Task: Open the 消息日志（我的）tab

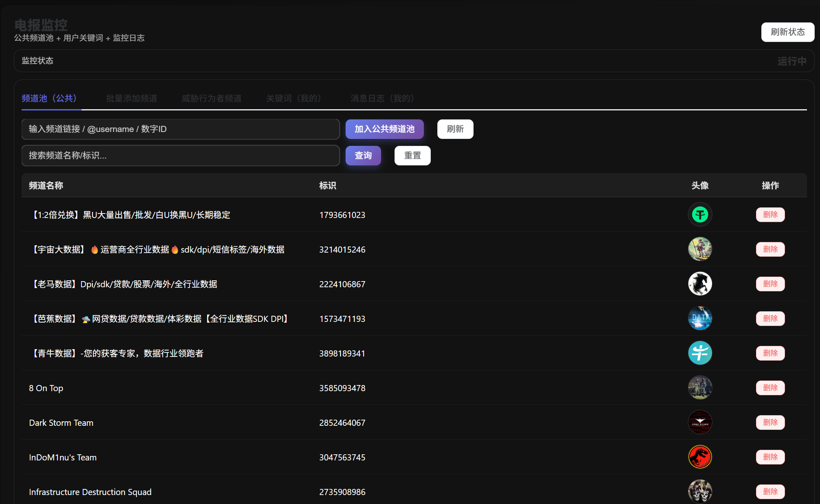Action: click(x=381, y=98)
